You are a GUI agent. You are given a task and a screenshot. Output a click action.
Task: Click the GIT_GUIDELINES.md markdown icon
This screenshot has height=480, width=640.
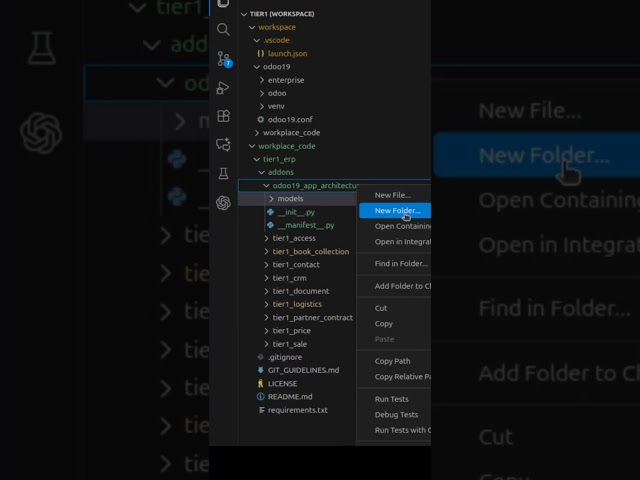pos(260,370)
